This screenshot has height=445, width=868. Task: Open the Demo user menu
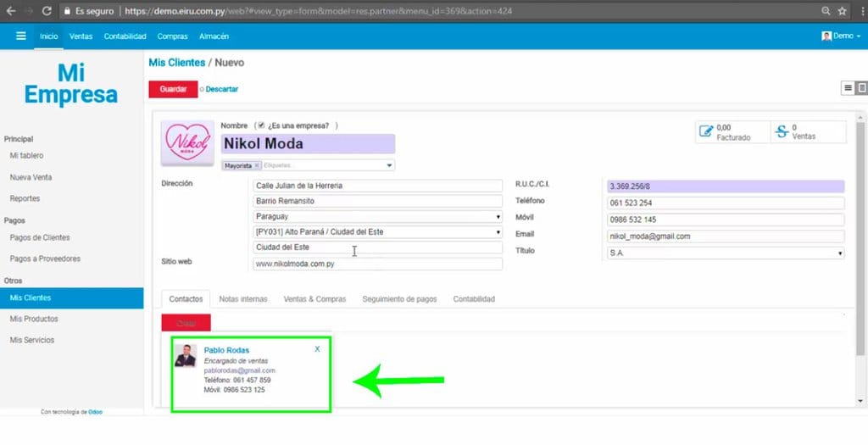(x=841, y=36)
